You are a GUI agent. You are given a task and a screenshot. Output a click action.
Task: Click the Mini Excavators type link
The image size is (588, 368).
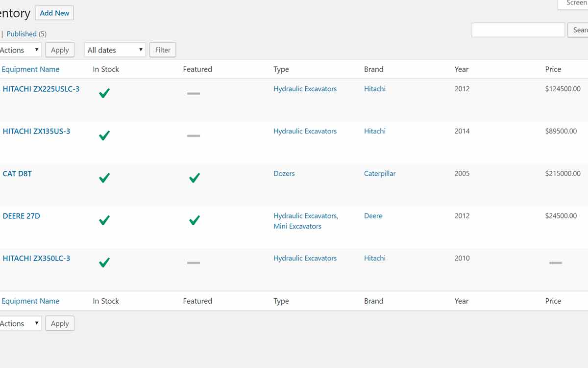(297, 226)
